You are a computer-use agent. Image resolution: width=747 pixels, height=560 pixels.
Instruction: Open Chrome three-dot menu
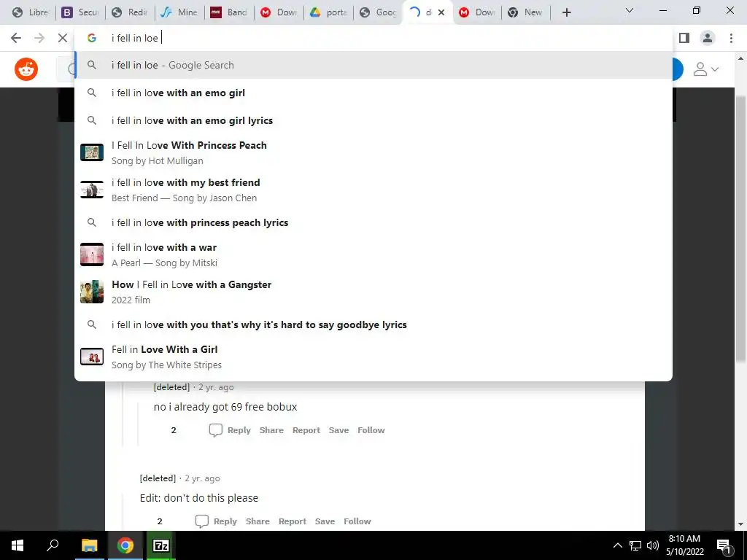(731, 38)
